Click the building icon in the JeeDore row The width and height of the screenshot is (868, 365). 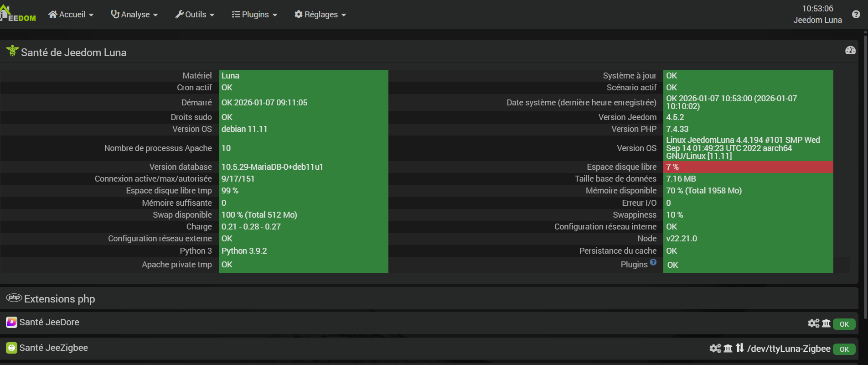826,323
